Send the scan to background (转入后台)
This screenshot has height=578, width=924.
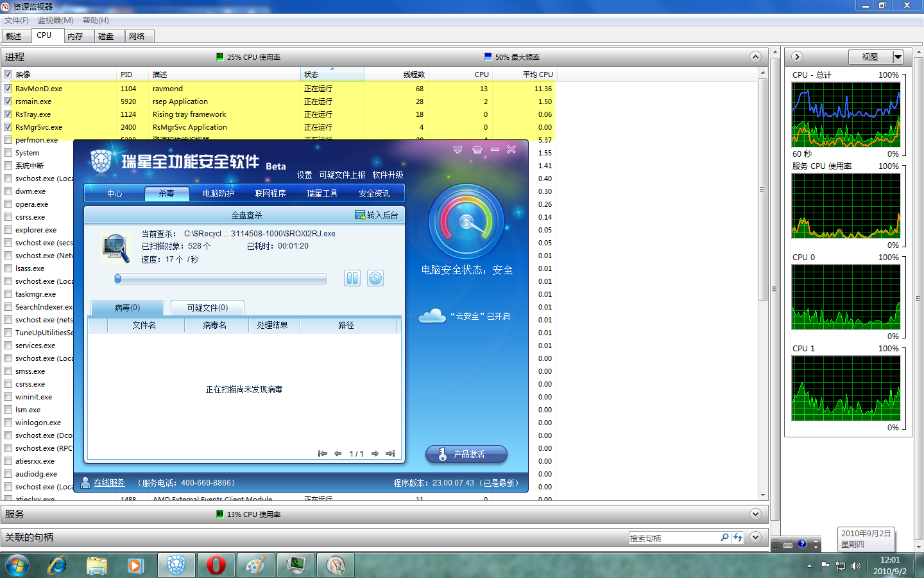pos(377,215)
